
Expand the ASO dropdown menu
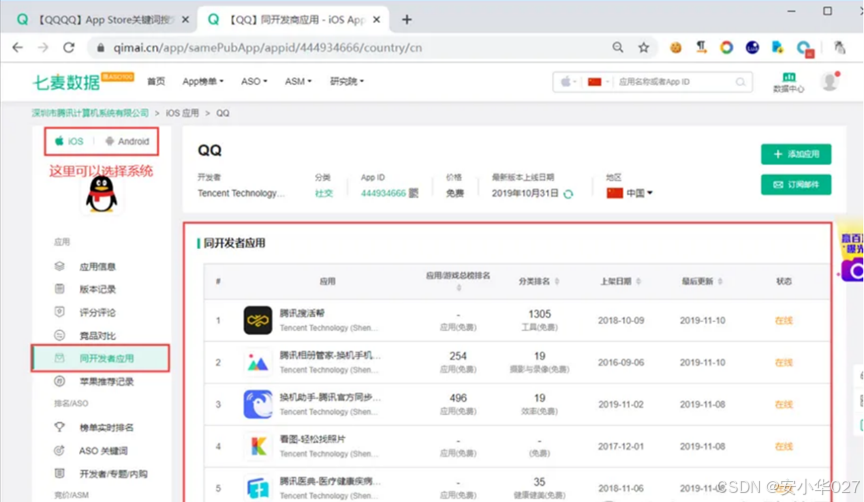[x=254, y=82]
